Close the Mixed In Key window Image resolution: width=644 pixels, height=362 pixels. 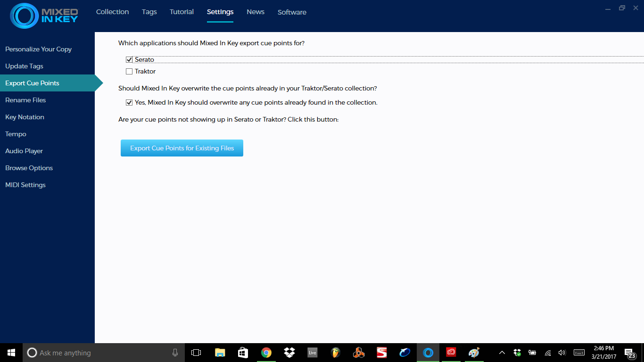(x=636, y=8)
